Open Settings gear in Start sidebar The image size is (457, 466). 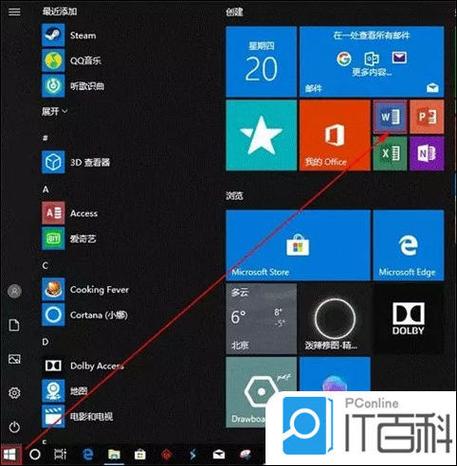pyautogui.click(x=14, y=393)
